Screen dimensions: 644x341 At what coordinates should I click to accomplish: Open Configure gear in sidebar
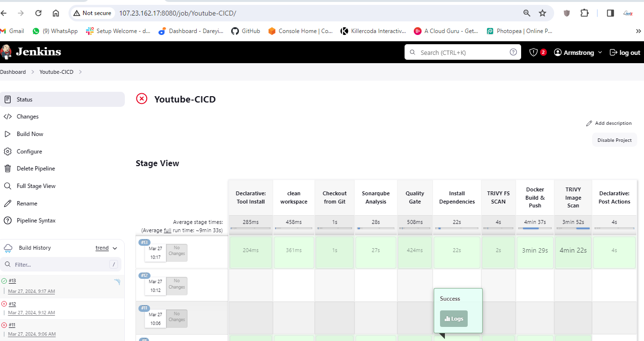coord(7,152)
